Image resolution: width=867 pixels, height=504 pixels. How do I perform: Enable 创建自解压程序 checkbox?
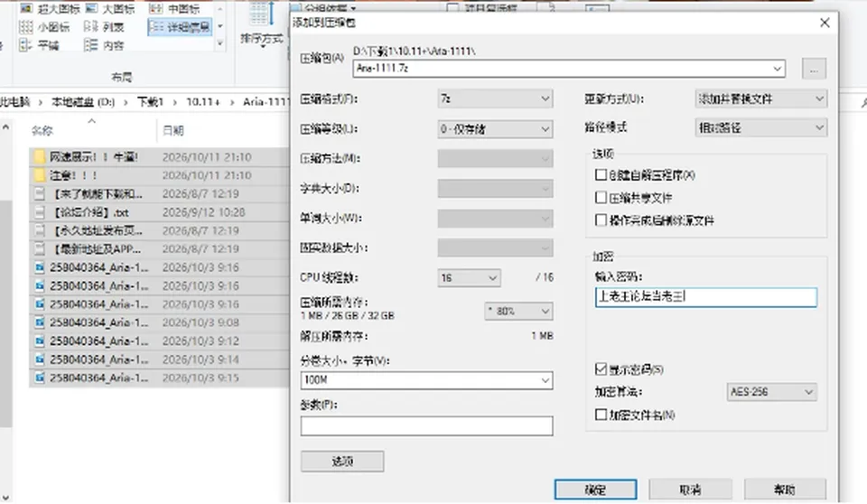[601, 175]
